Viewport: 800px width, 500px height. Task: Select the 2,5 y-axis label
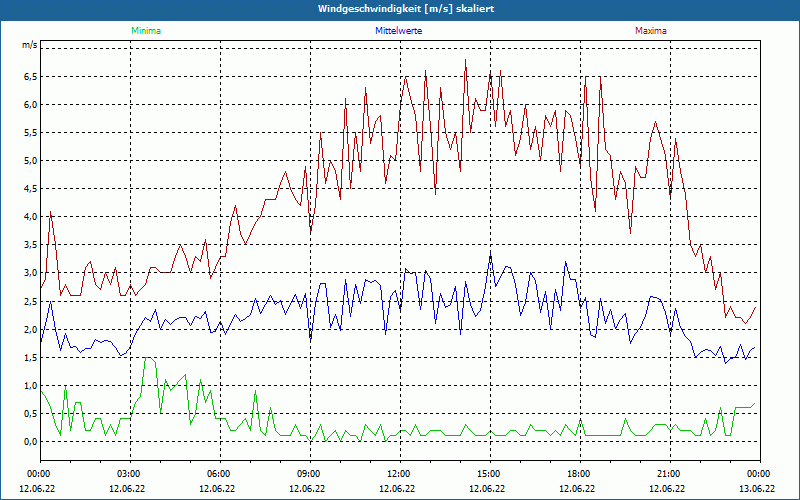pos(30,302)
